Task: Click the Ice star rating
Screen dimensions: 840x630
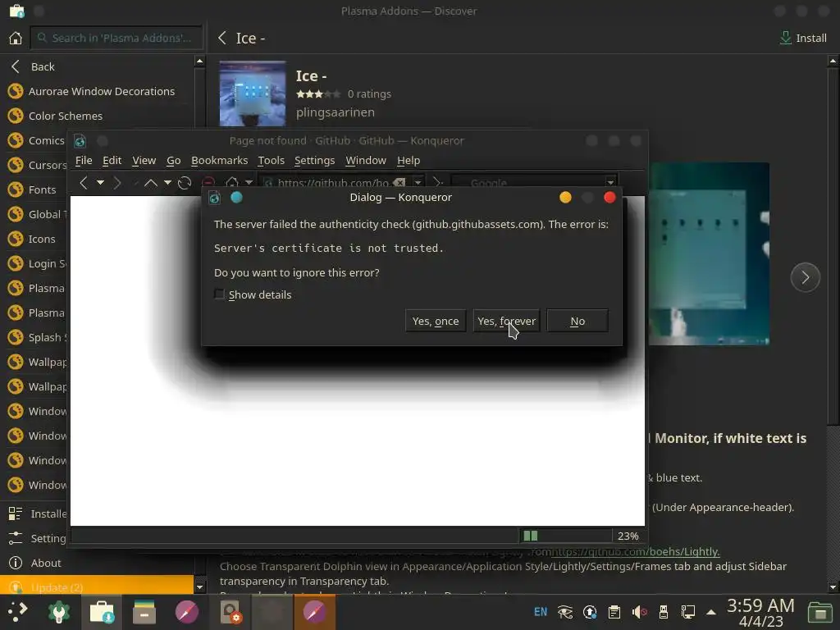Action: coord(318,94)
